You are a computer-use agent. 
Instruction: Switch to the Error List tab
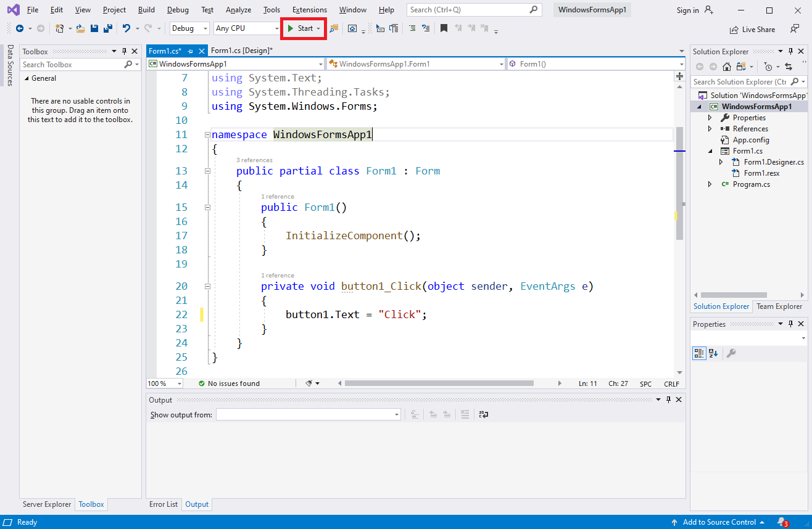[164, 504]
